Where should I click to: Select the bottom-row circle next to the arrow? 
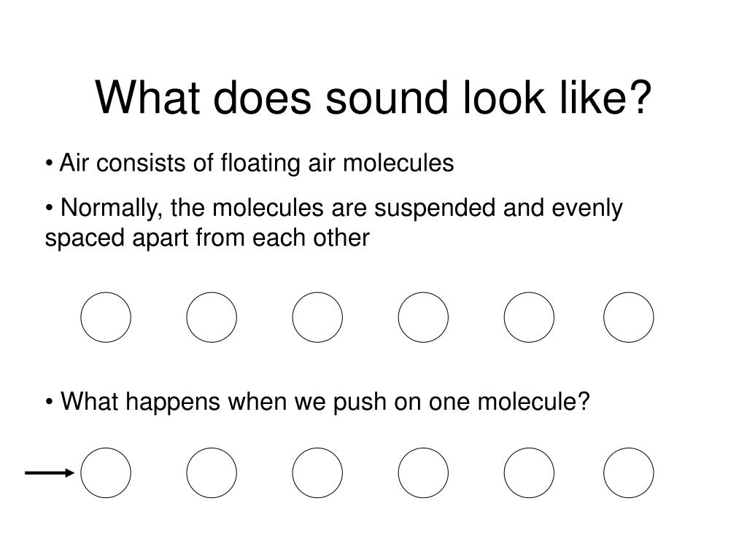tap(106, 472)
